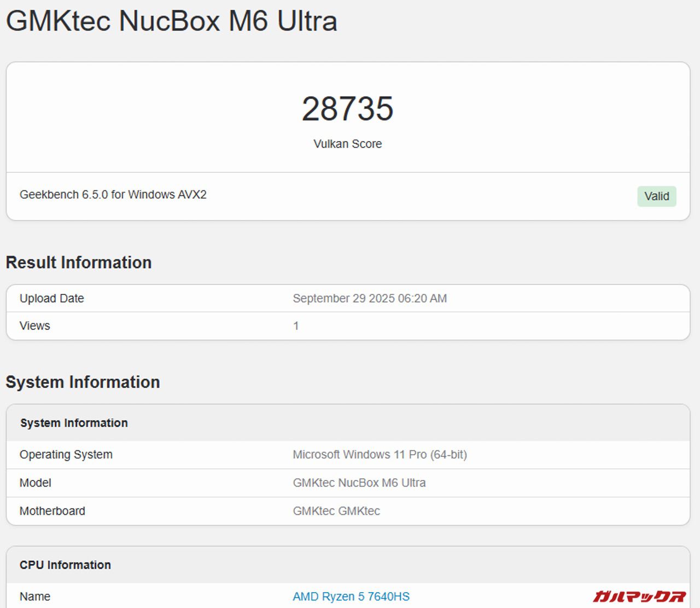700x608 pixels.
Task: Click the GMKtec NucBox M6 Ultra model value
Action: (x=359, y=483)
